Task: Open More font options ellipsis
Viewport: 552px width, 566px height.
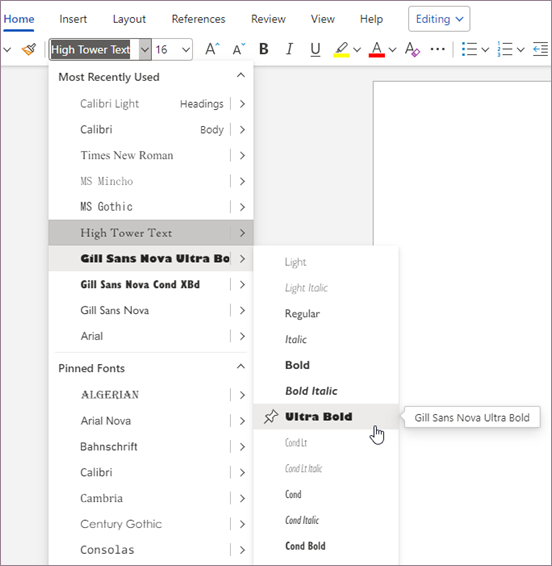Action: click(x=438, y=49)
